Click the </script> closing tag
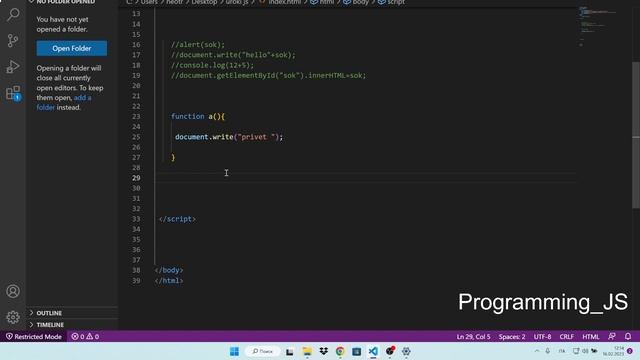This screenshot has width=640, height=360. coord(177,219)
